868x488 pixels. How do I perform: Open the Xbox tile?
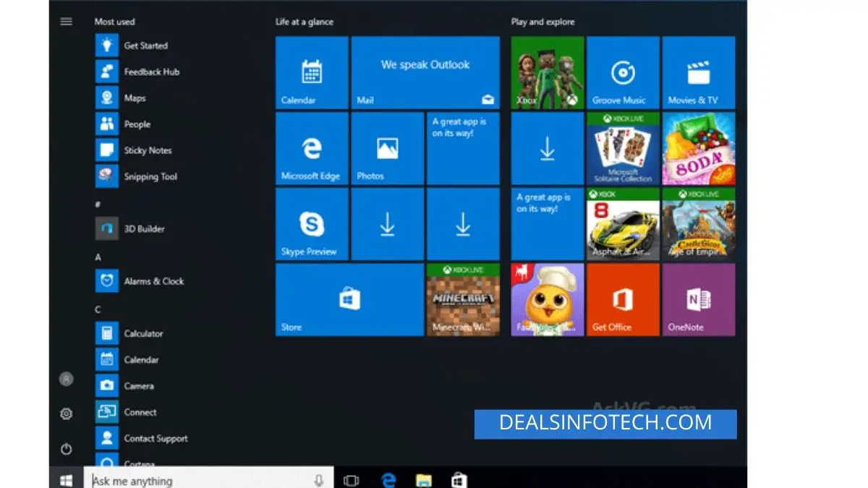(548, 73)
